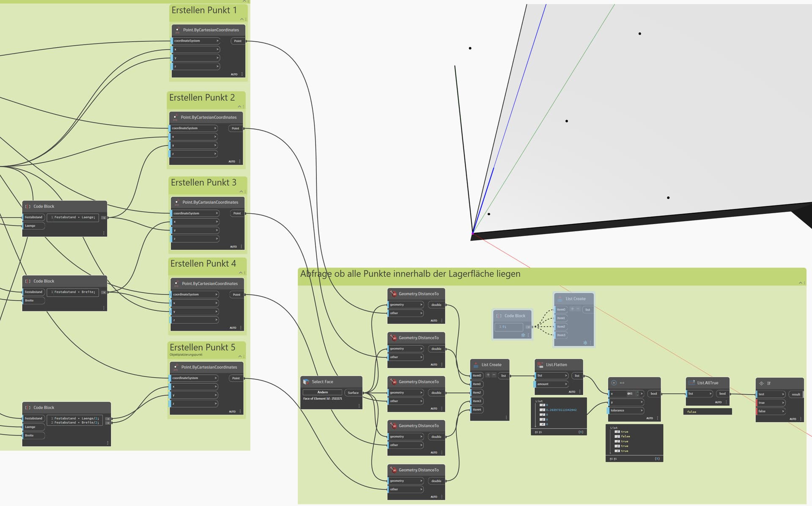Click the List.AllTrue node icon
Screen dimensions: 812x506
point(691,383)
